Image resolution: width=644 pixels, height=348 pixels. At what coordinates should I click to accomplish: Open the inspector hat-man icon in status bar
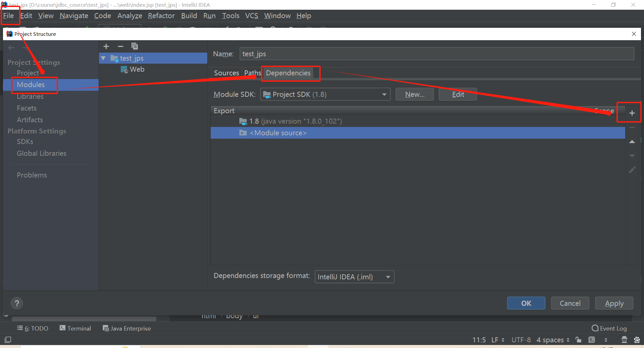624,340
